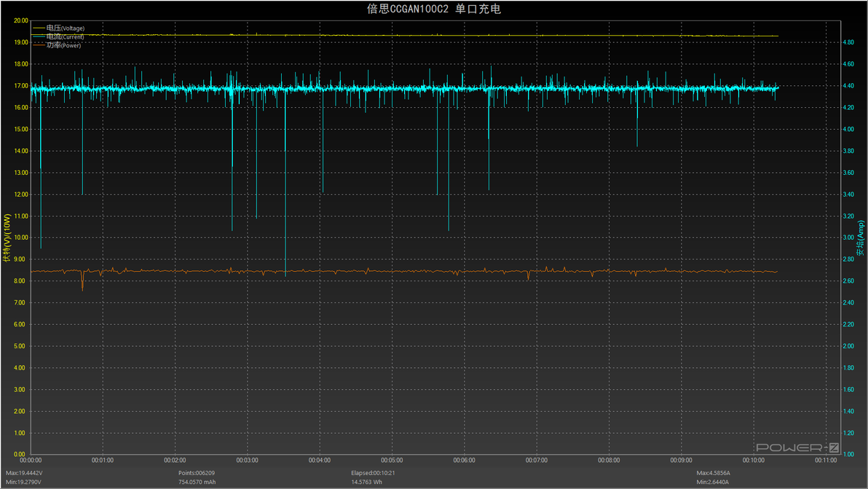Click the 10.00 tick on voltage axis
Viewport: 868px width, 489px height.
pos(21,238)
